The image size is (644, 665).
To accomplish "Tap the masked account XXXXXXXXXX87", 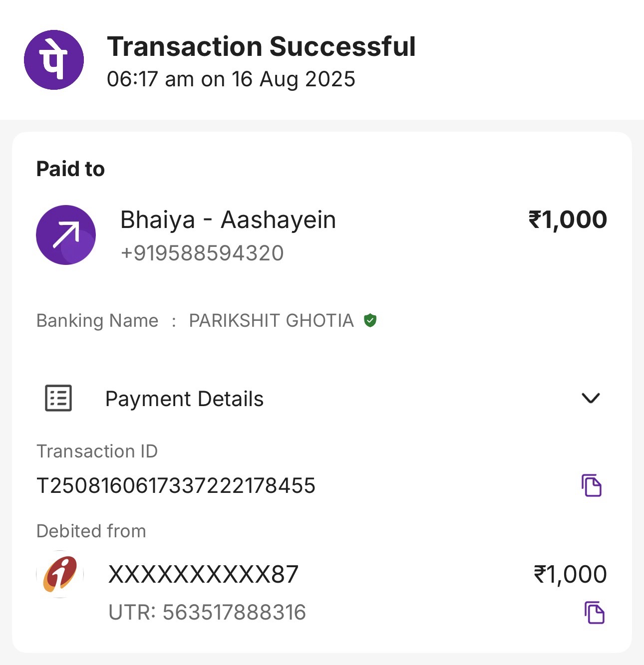I will point(203,574).
